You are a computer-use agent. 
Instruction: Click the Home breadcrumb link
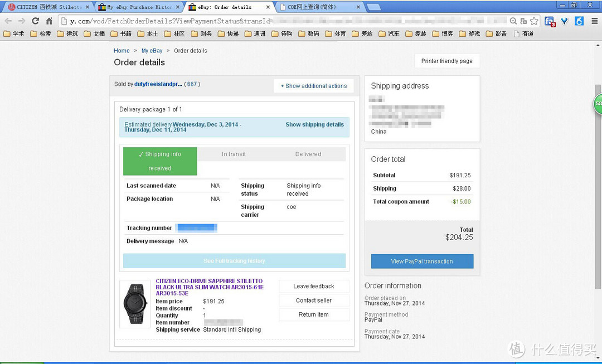pos(122,51)
